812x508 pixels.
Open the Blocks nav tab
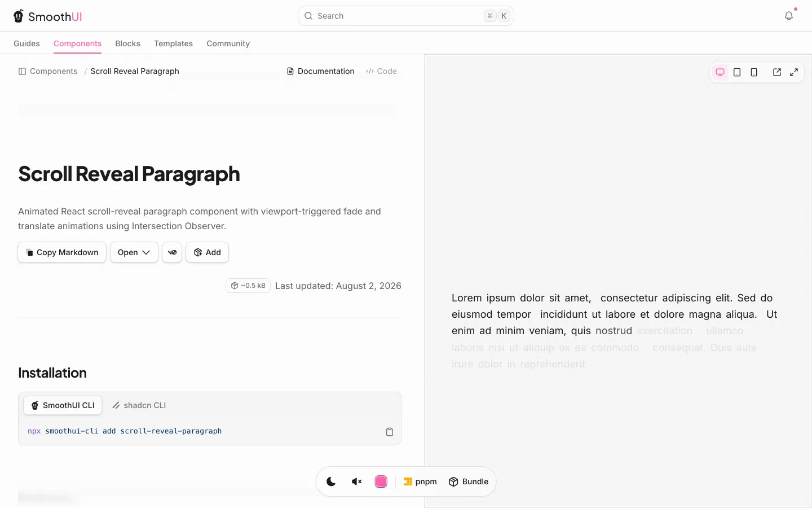tap(127, 43)
